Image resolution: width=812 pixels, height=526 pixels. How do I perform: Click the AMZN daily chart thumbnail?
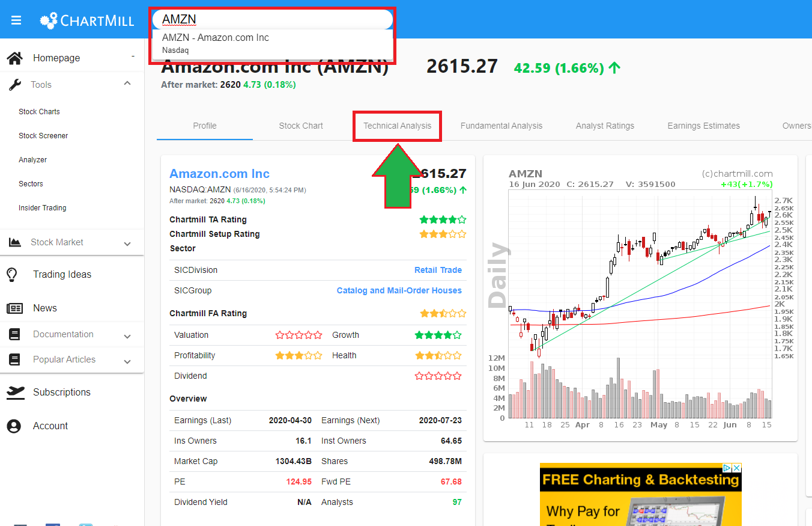640,298
